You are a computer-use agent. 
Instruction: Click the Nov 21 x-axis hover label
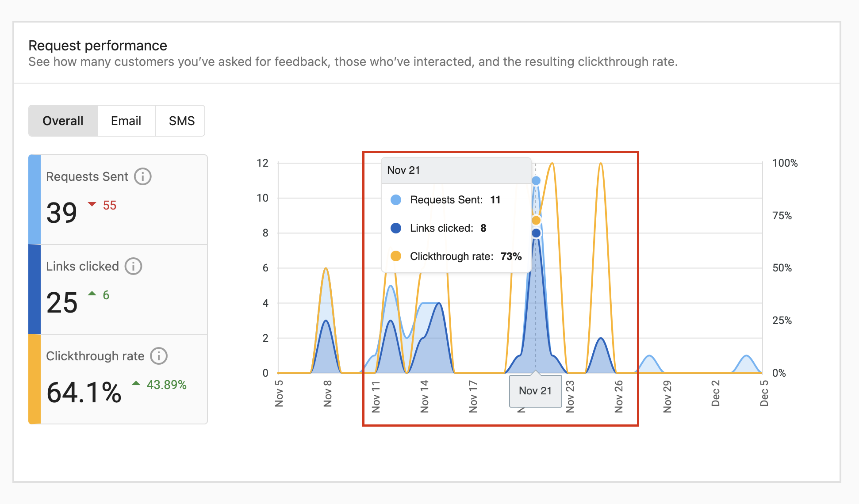point(535,391)
